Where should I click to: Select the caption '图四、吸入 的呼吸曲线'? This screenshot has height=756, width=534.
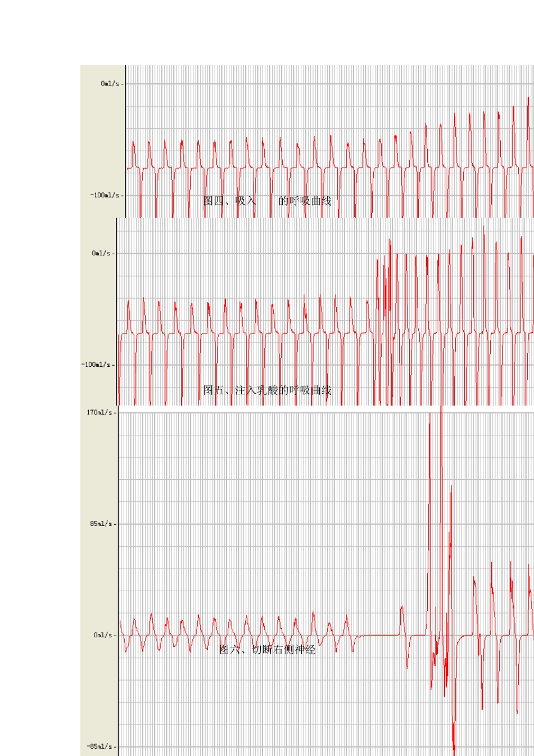[x=267, y=201]
